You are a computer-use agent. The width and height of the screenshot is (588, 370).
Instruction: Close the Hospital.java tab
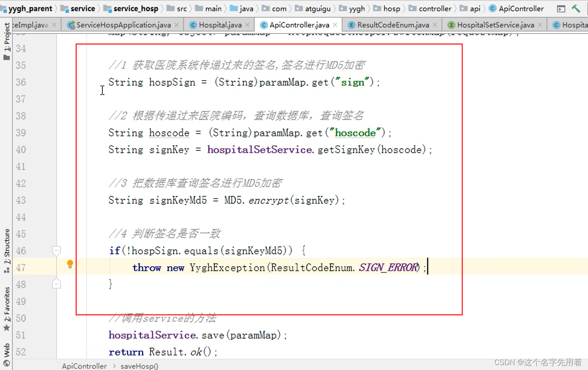(x=247, y=25)
